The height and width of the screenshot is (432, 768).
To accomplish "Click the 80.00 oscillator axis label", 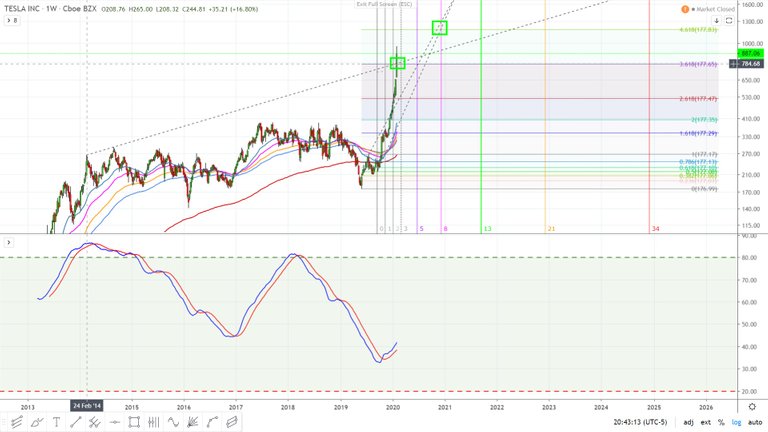I will [x=749, y=258].
